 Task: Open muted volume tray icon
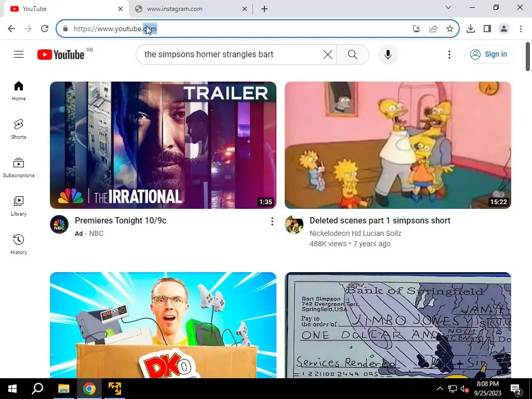[464, 389]
